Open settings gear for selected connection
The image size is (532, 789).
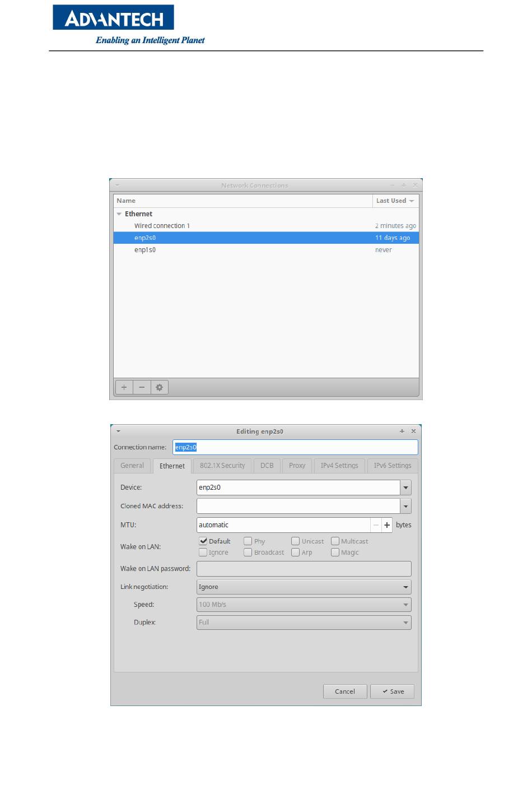point(160,387)
